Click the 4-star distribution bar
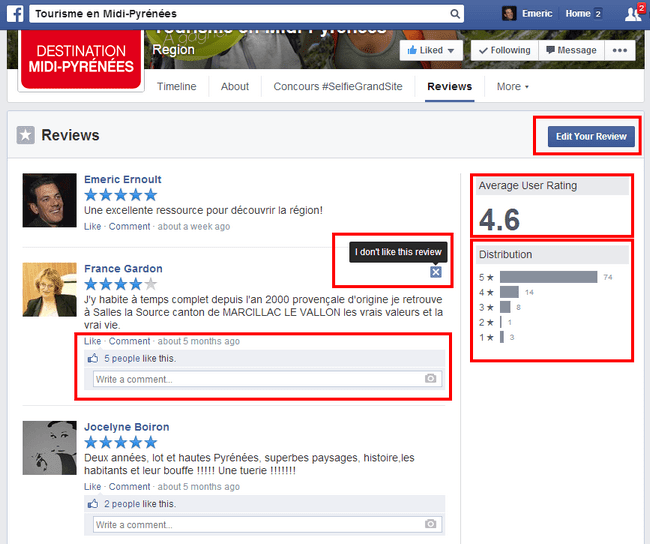650x544 pixels. pyautogui.click(x=509, y=292)
